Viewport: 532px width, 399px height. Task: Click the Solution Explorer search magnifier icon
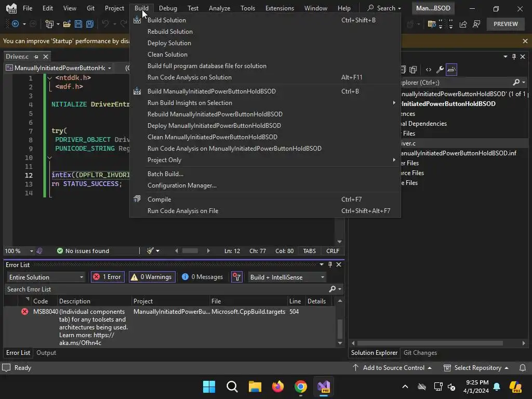pos(516,82)
